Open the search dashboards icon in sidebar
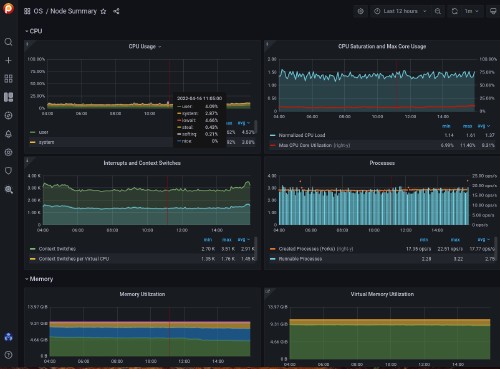500x369 pixels. click(x=8, y=42)
